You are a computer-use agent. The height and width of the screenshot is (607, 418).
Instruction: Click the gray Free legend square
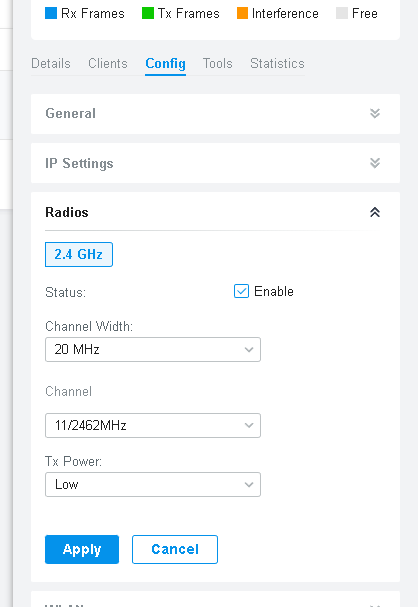pos(342,13)
